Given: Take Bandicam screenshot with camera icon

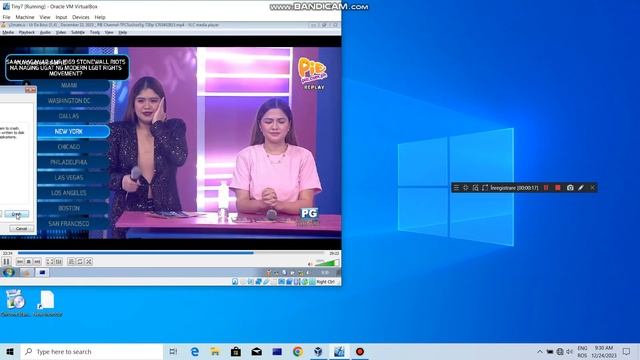Looking at the screenshot, I should tap(570, 188).
